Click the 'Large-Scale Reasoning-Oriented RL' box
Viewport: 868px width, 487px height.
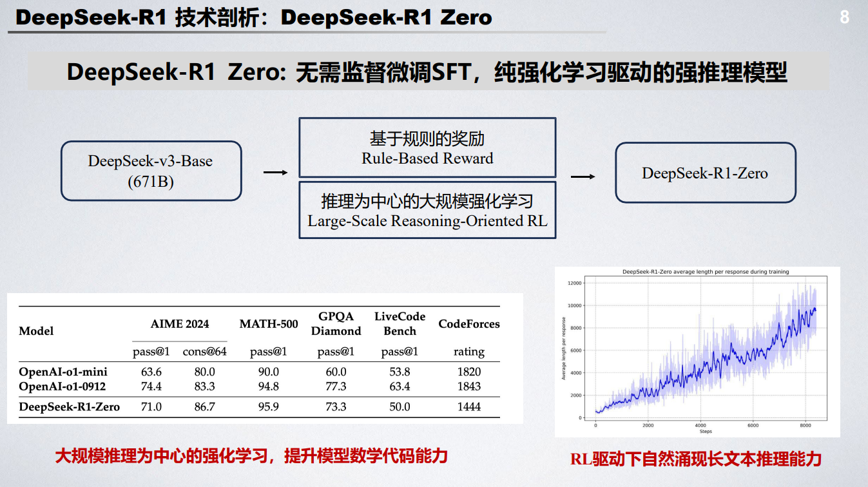[x=427, y=210]
